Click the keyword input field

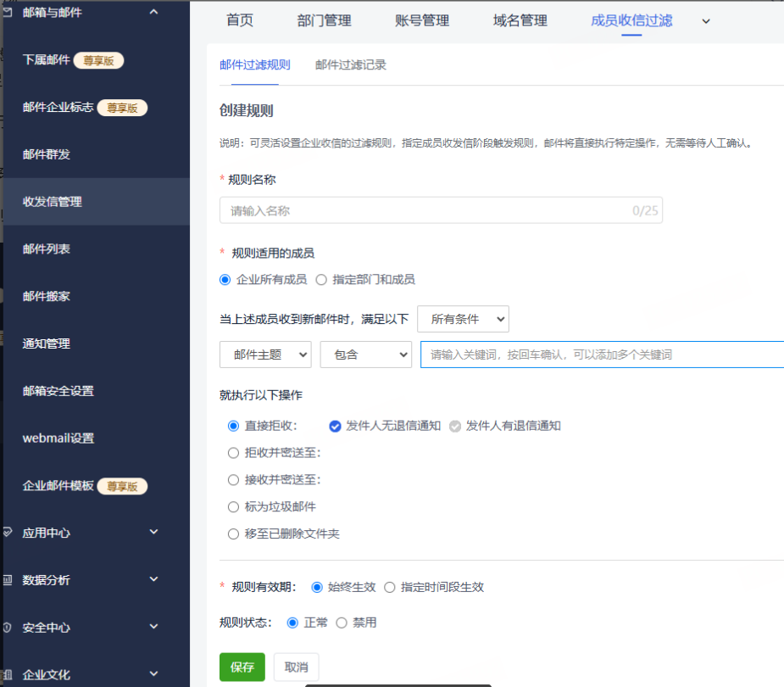(x=602, y=355)
